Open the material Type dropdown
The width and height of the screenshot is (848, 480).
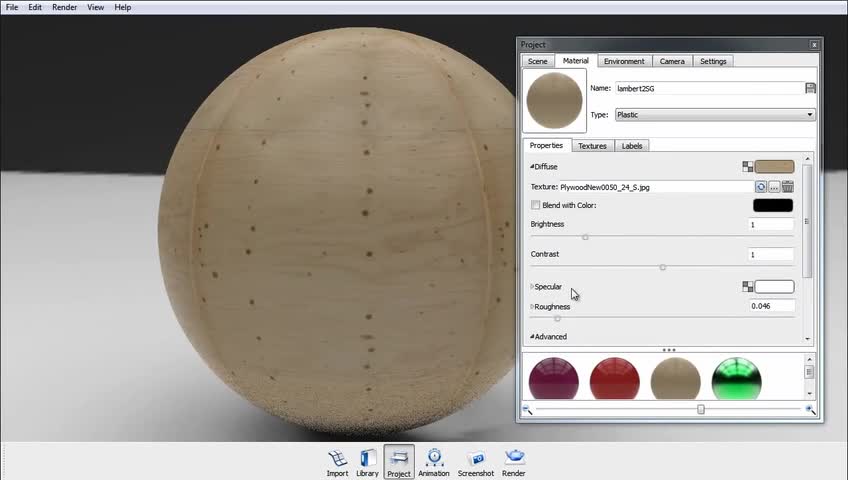click(715, 115)
